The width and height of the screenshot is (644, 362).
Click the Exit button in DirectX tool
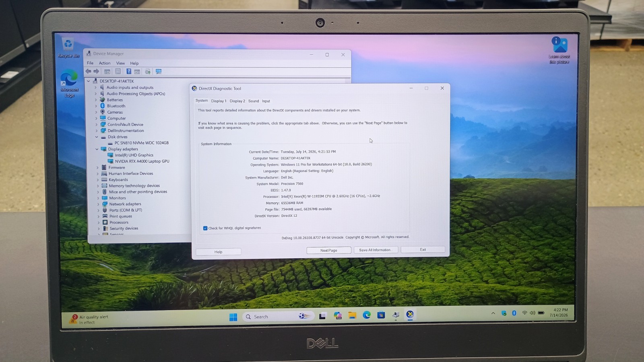423,249
